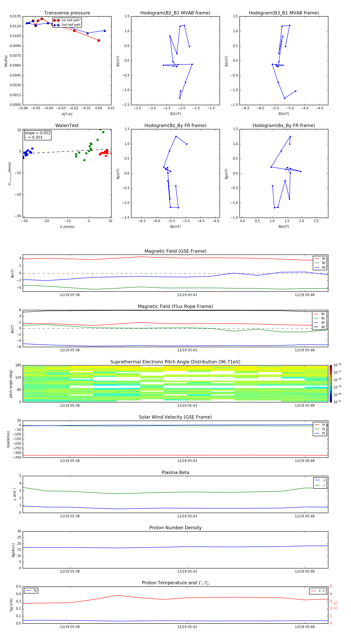The width and height of the screenshot is (351, 644).
Task: Click the βp legend entry in Plasma Beta
Action: [320, 480]
